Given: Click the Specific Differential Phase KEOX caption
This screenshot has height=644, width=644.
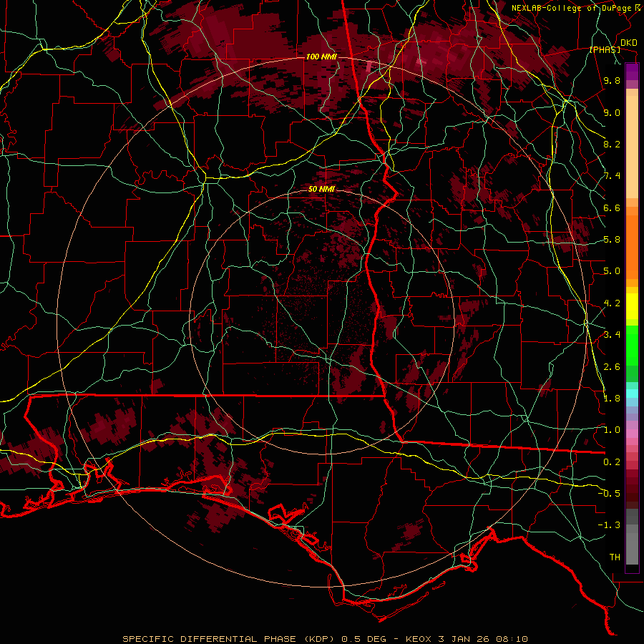Looking at the screenshot, I should [325, 639].
